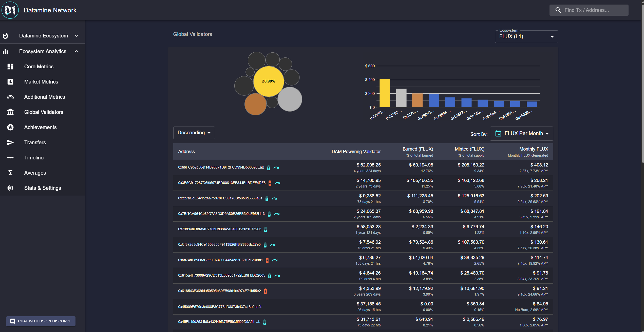Open the Market Metrics page

43,82
